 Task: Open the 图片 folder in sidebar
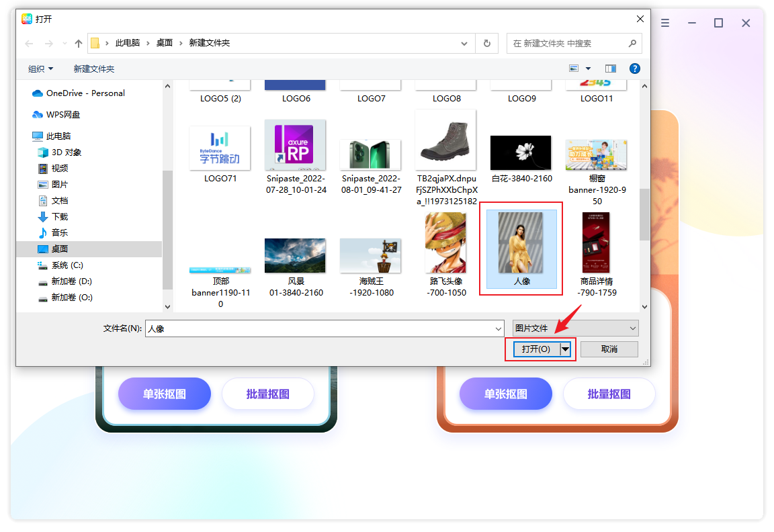point(53,185)
